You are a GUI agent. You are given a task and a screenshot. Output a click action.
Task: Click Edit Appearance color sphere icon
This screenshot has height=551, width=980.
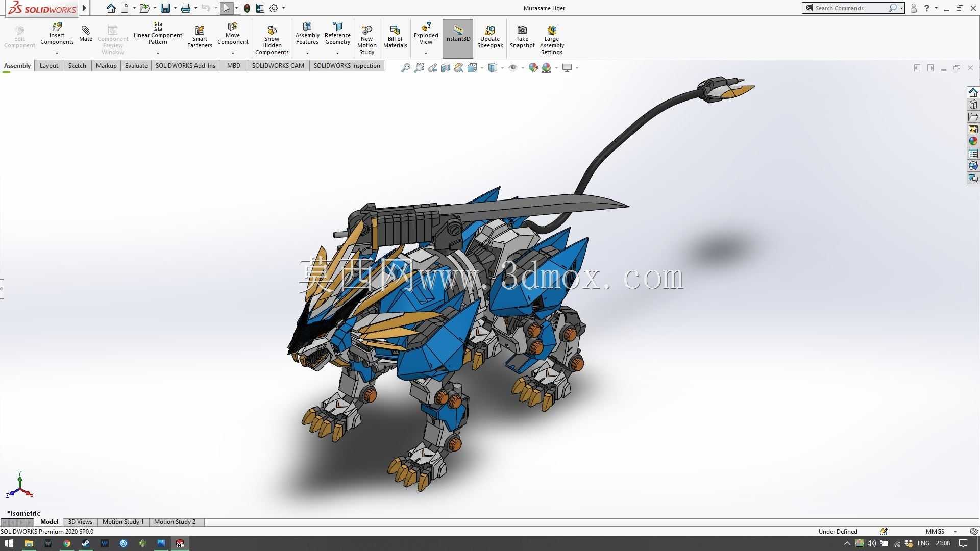click(x=533, y=68)
